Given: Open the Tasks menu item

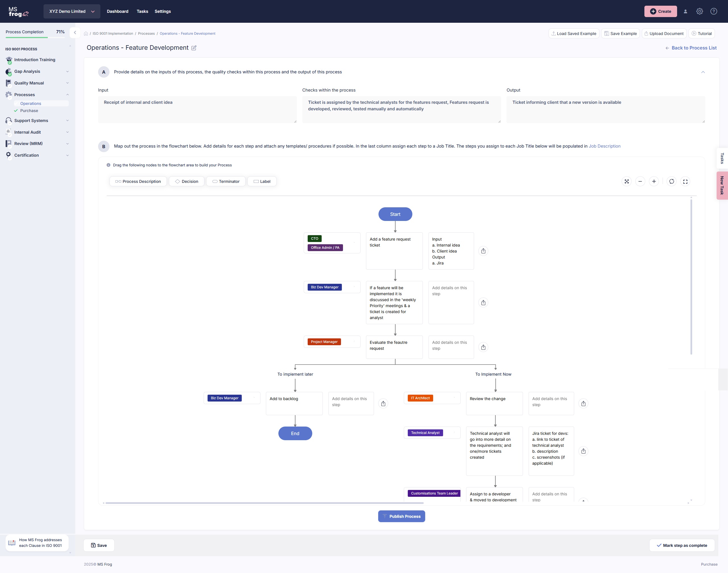Looking at the screenshot, I should [x=142, y=11].
